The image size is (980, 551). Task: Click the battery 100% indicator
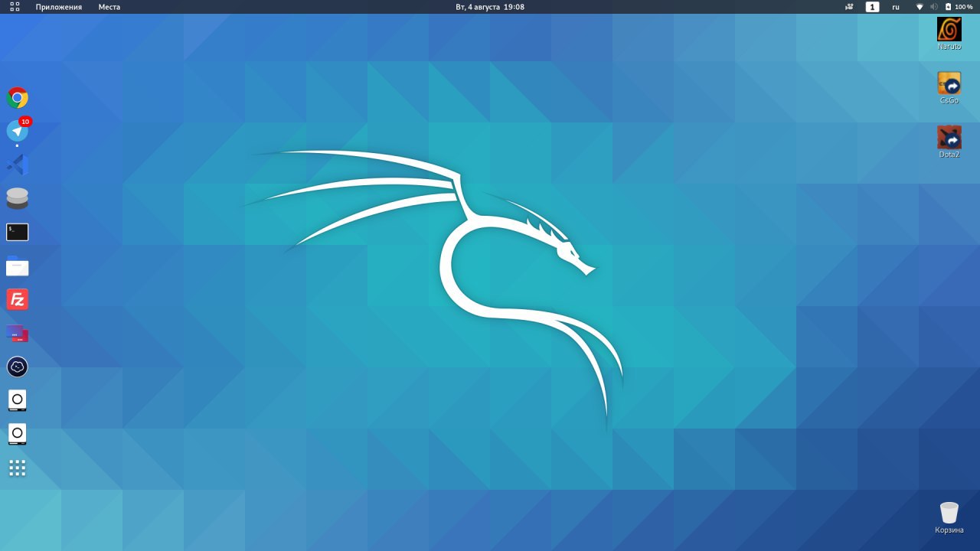[959, 7]
